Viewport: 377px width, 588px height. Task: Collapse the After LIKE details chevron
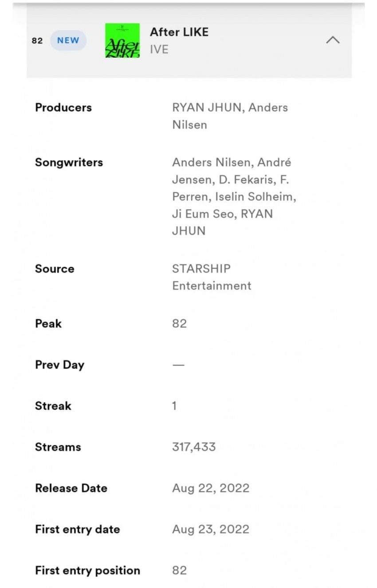(x=333, y=40)
